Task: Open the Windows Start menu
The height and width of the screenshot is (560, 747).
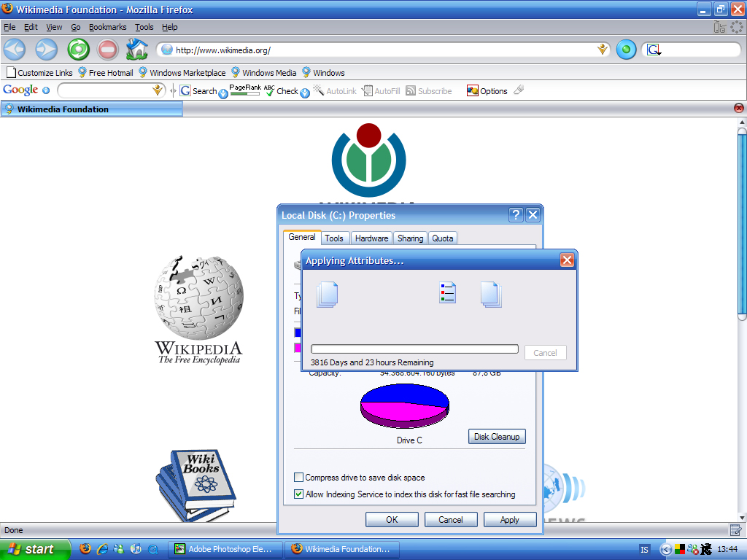Action: (35, 549)
